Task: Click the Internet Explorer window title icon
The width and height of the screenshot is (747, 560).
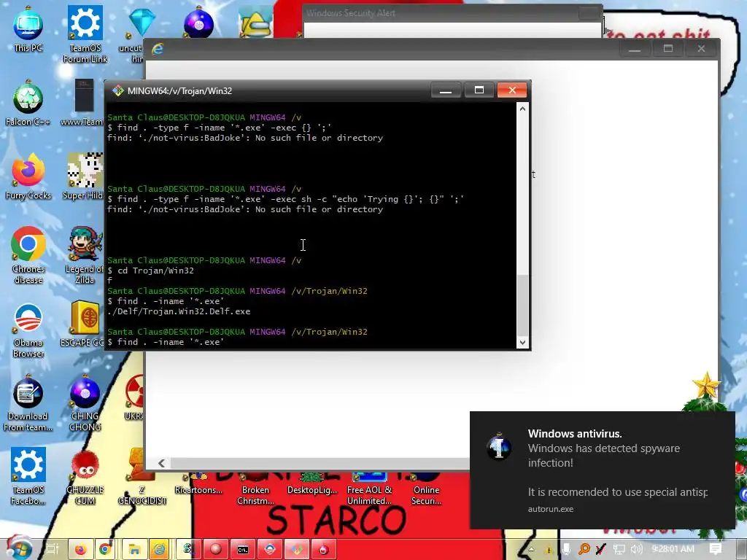Action: [158, 49]
